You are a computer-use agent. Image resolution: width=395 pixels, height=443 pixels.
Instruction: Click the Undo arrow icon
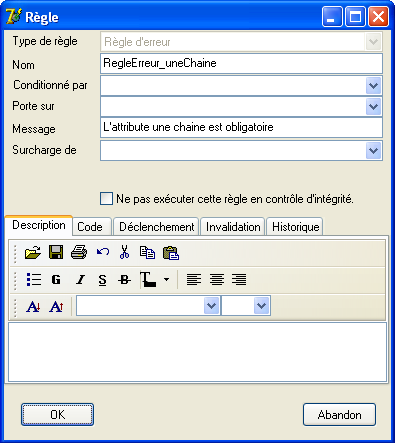coord(103,252)
